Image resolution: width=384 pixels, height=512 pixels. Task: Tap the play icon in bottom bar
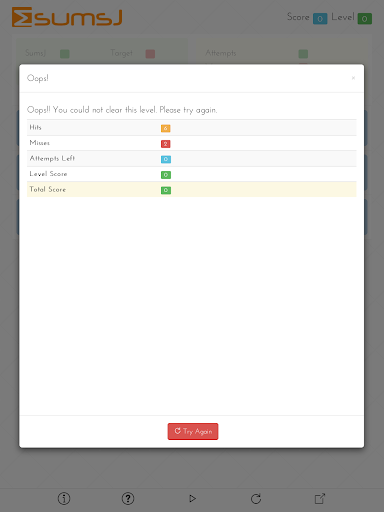(192, 499)
